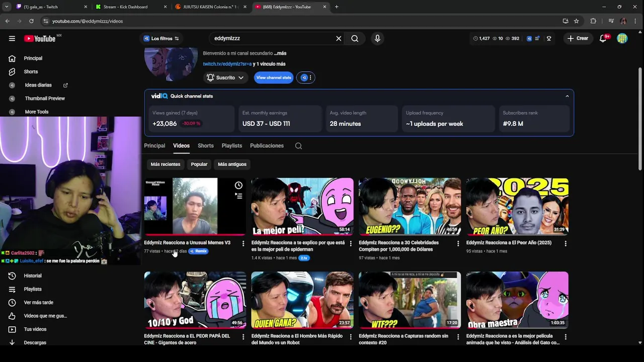Viewport: 644px width, 362px height.
Task: Expand the channel description with ...más
Action: point(280,53)
